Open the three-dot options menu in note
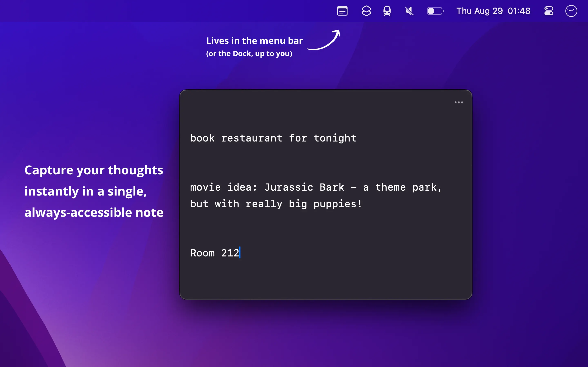The image size is (588, 367). (x=459, y=102)
